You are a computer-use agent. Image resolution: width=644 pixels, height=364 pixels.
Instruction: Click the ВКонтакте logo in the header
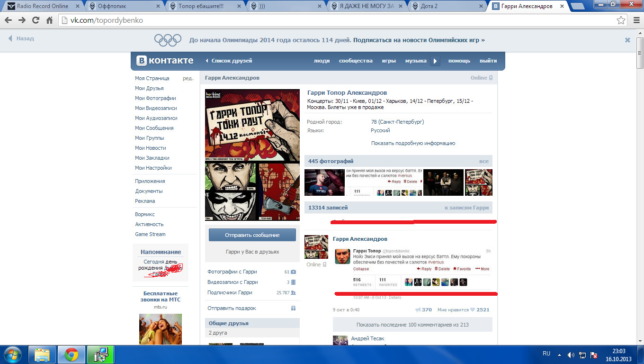coord(165,61)
